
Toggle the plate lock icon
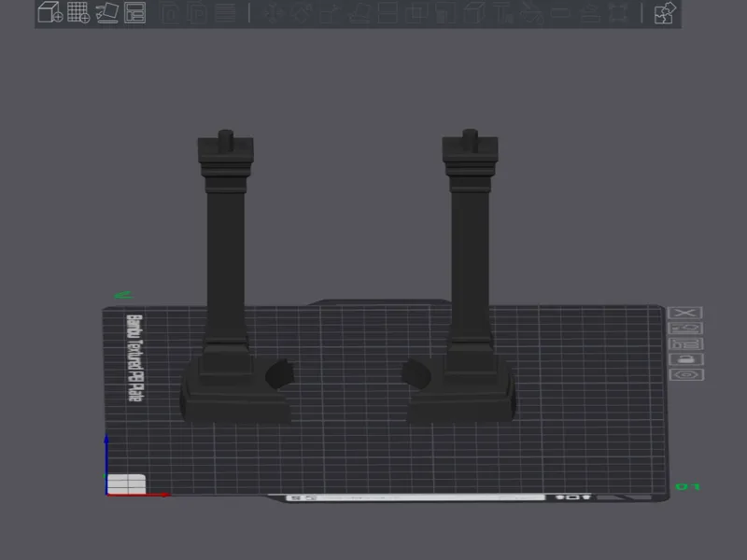point(686,359)
